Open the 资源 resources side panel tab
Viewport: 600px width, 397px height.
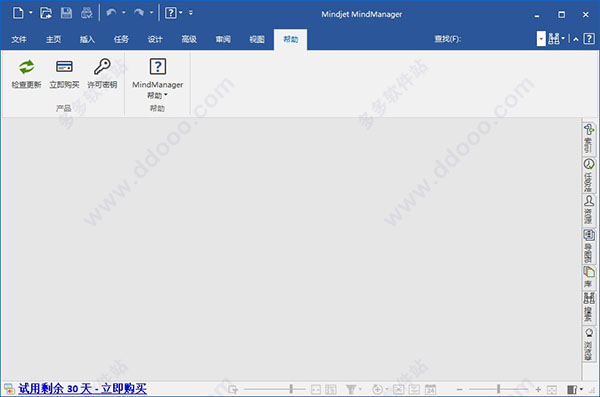pos(589,210)
